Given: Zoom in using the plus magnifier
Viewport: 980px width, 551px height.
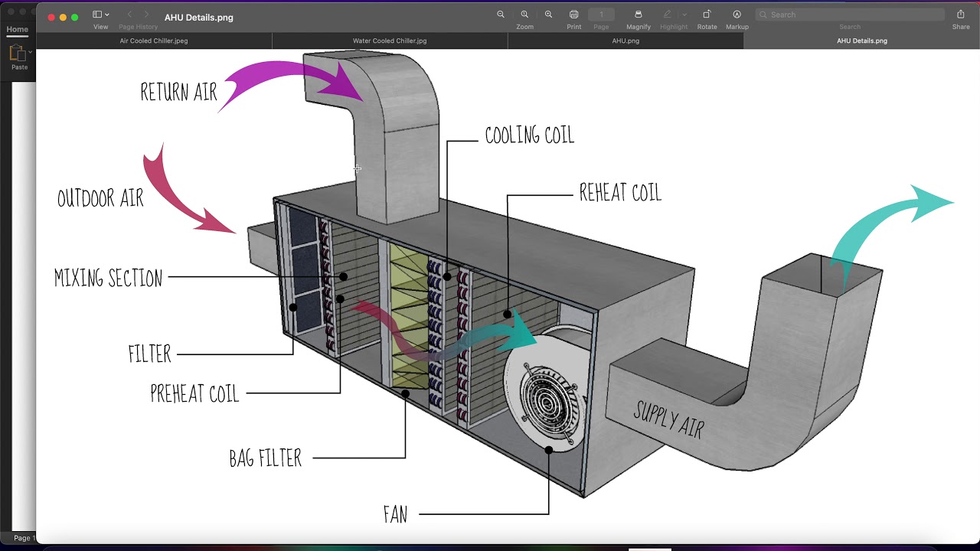Looking at the screenshot, I should [548, 15].
